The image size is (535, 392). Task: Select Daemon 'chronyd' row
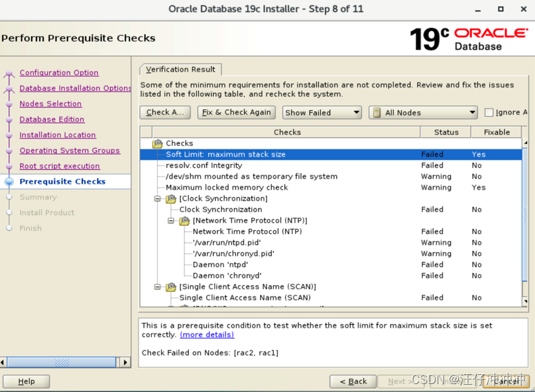(x=331, y=275)
